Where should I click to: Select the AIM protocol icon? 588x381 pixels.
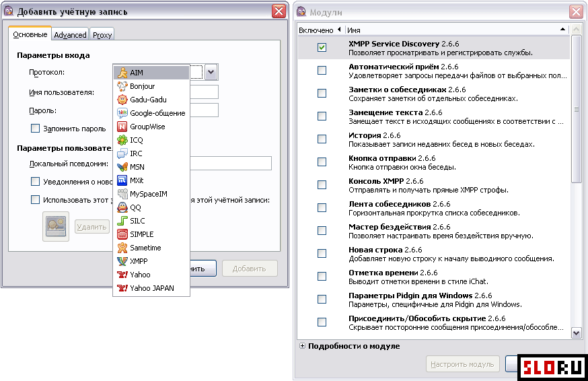pyautogui.click(x=122, y=73)
